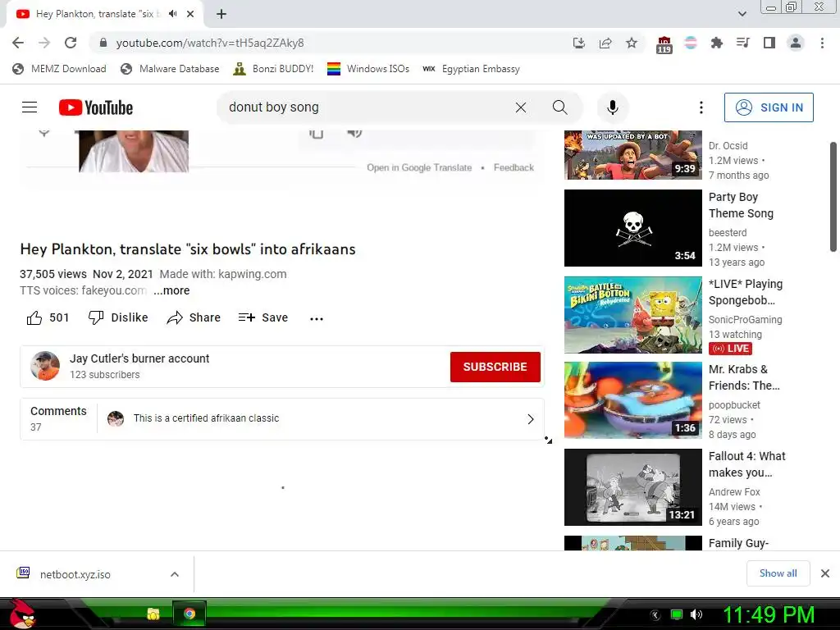Screen dimensions: 840x630
Task: Open the share page icon in address bar
Action: [605, 43]
